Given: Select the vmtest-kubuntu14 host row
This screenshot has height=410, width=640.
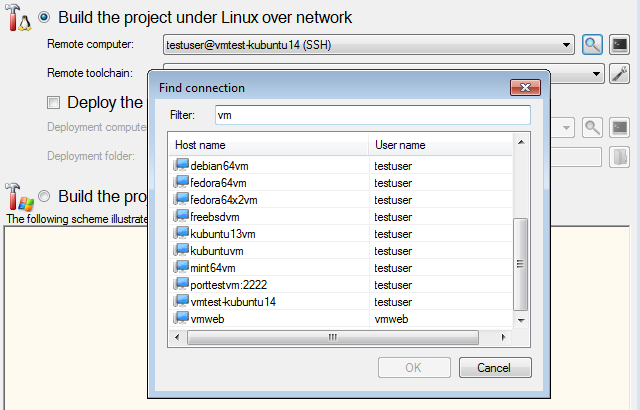Looking at the screenshot, I should (340, 302).
